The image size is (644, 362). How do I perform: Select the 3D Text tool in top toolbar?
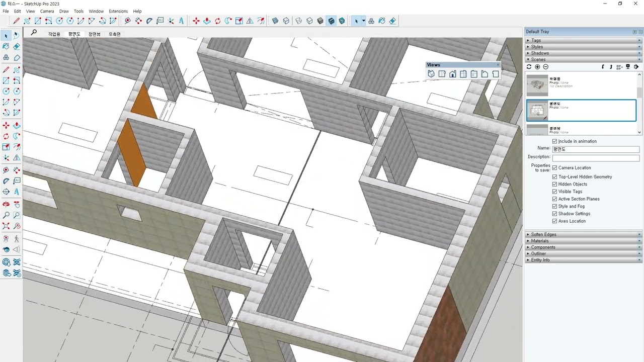(x=181, y=21)
